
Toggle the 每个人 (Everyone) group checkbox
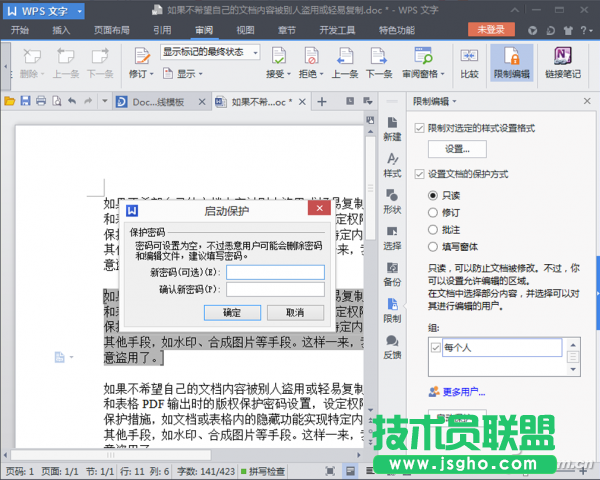[x=434, y=347]
